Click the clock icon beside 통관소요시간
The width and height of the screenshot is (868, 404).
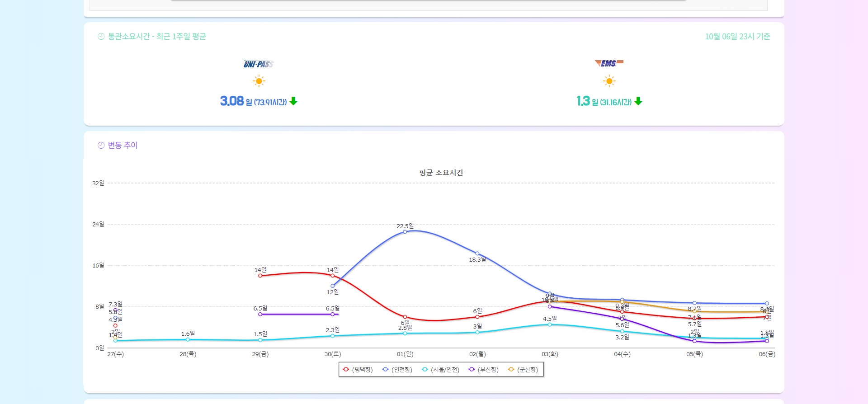pos(101,37)
